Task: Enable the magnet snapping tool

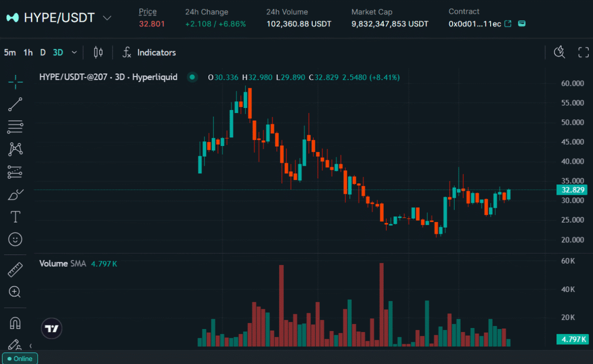Action: pyautogui.click(x=15, y=323)
